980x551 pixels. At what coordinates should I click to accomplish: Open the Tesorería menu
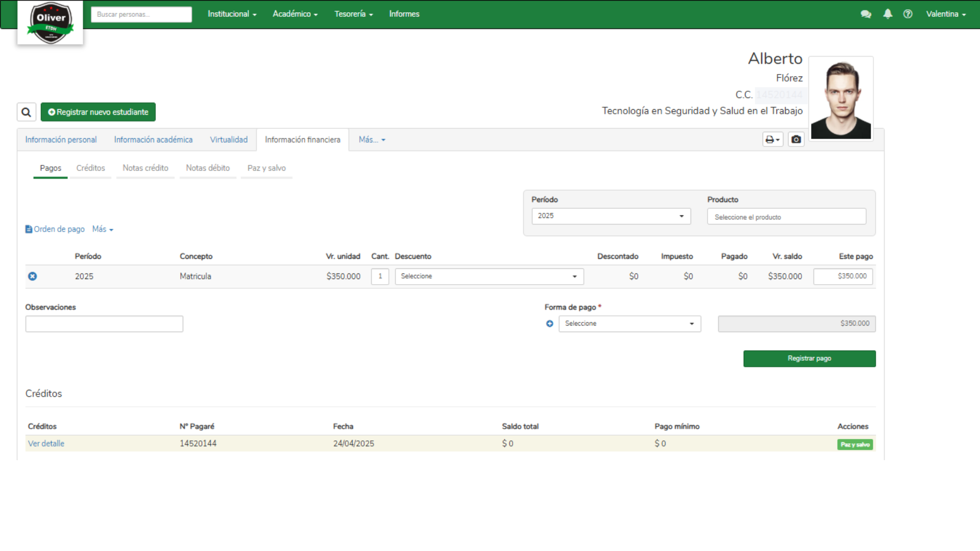pyautogui.click(x=353, y=14)
